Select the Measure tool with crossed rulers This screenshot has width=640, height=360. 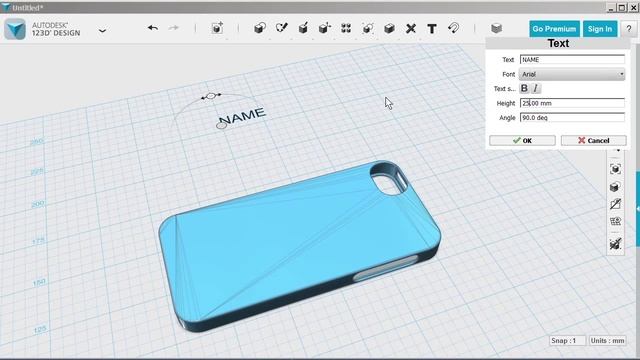[411, 28]
